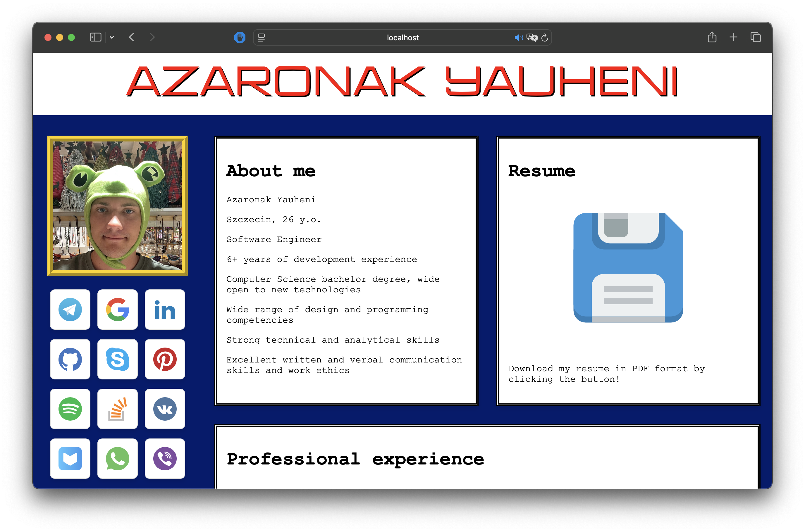Click the Google icon tile
Screen dimensions: 805x532
tap(118, 310)
